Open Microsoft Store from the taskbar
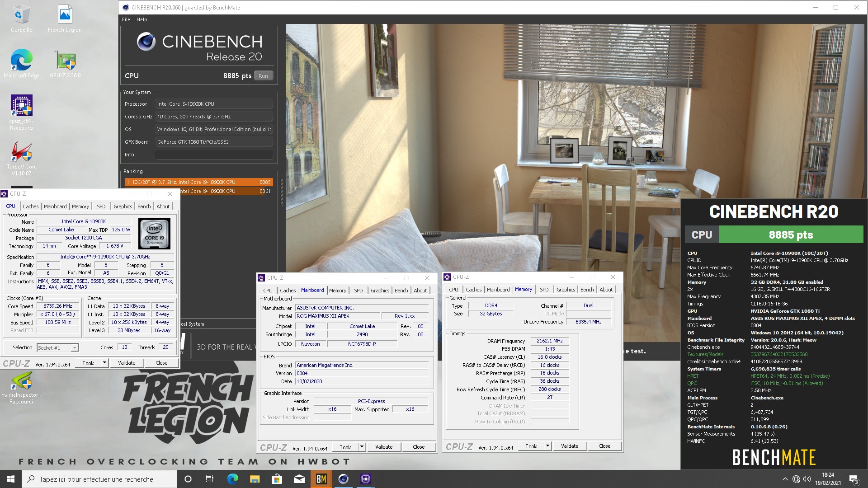Screen dimensions: 868x488 coord(277,479)
